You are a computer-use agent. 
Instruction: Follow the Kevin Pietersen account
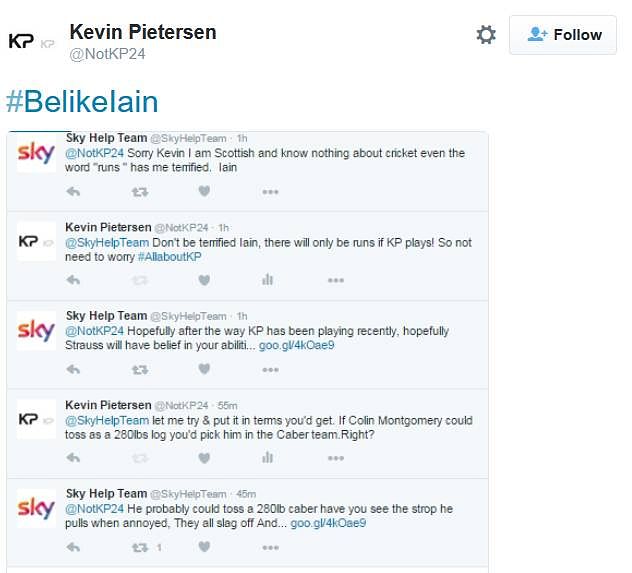coord(563,35)
